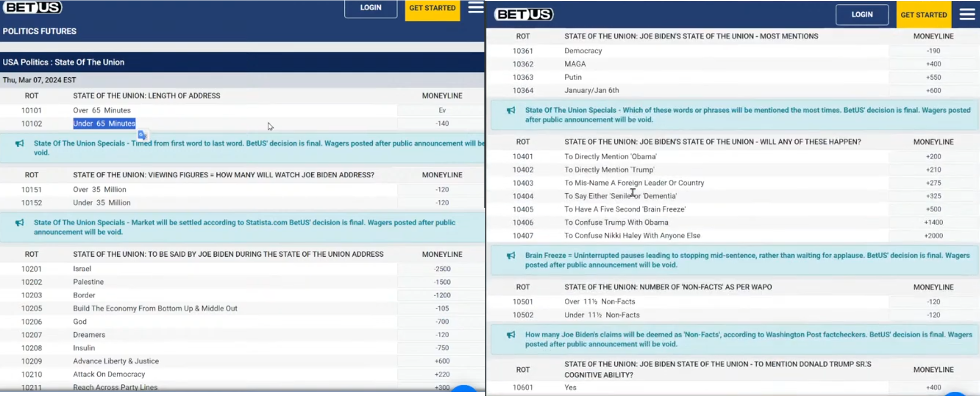
Task: Click rotation number 10101
Action: (x=31, y=110)
